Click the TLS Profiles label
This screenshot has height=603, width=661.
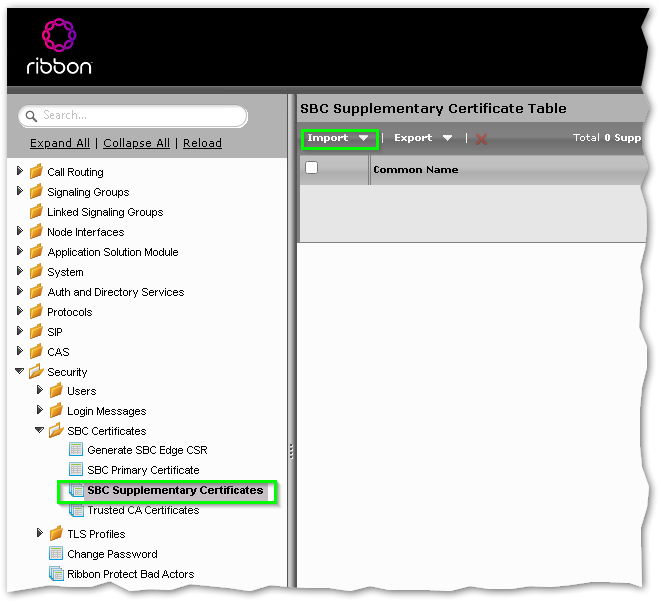coord(97,534)
